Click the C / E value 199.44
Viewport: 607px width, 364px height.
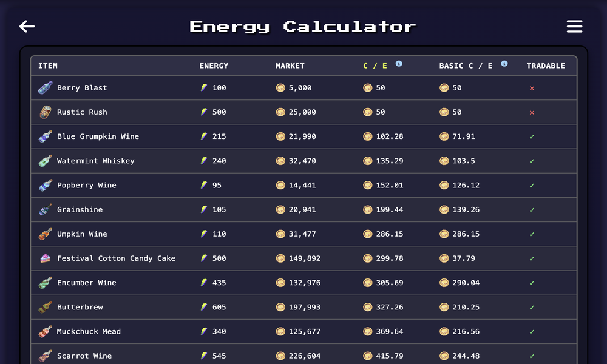(390, 210)
